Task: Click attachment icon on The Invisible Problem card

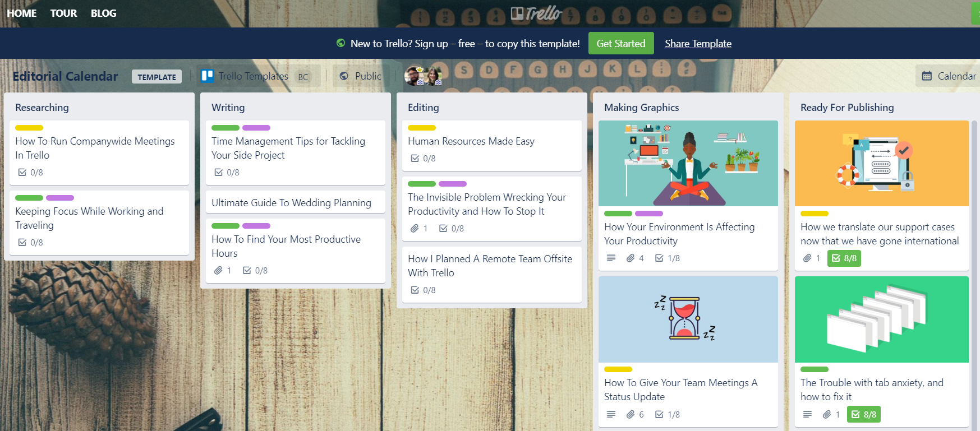Action: coord(415,229)
